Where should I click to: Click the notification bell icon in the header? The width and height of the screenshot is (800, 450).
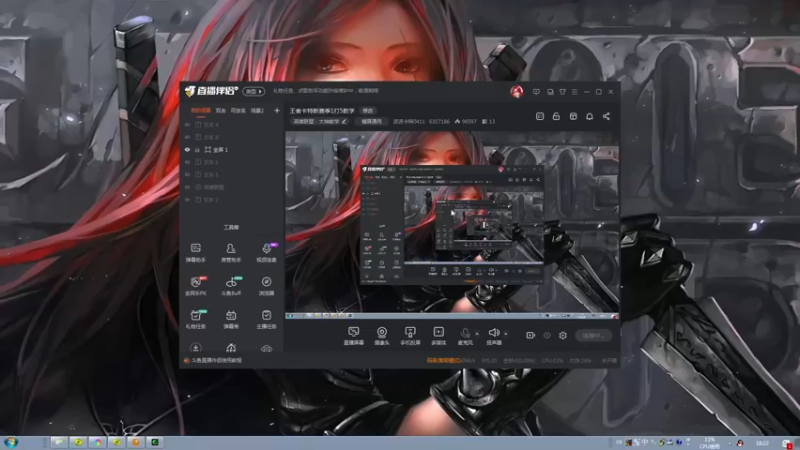589,116
